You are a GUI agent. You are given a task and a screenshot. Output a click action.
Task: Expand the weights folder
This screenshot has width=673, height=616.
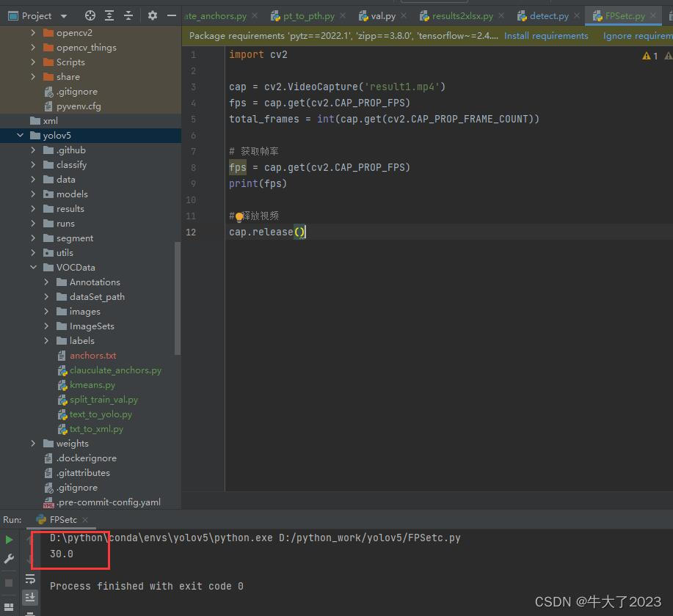click(x=33, y=443)
